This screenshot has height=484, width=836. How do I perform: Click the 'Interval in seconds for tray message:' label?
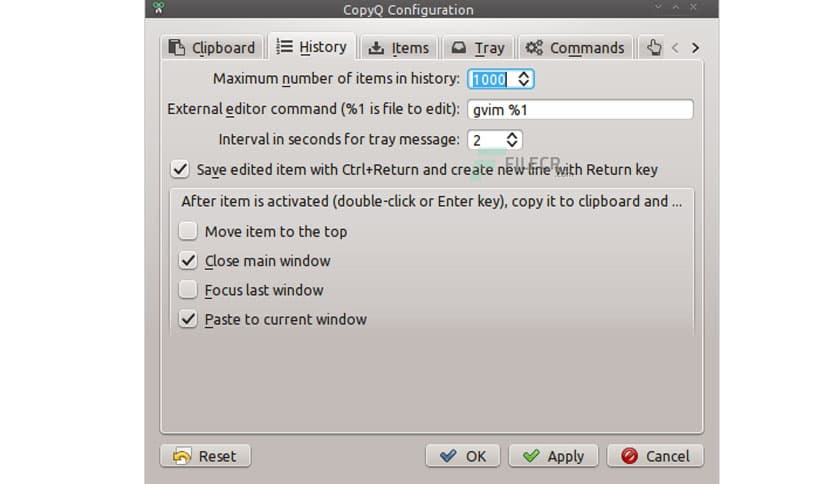point(339,140)
